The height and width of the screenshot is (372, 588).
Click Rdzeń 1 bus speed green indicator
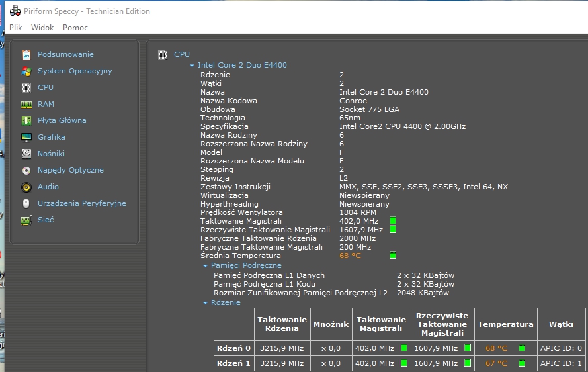pos(404,363)
